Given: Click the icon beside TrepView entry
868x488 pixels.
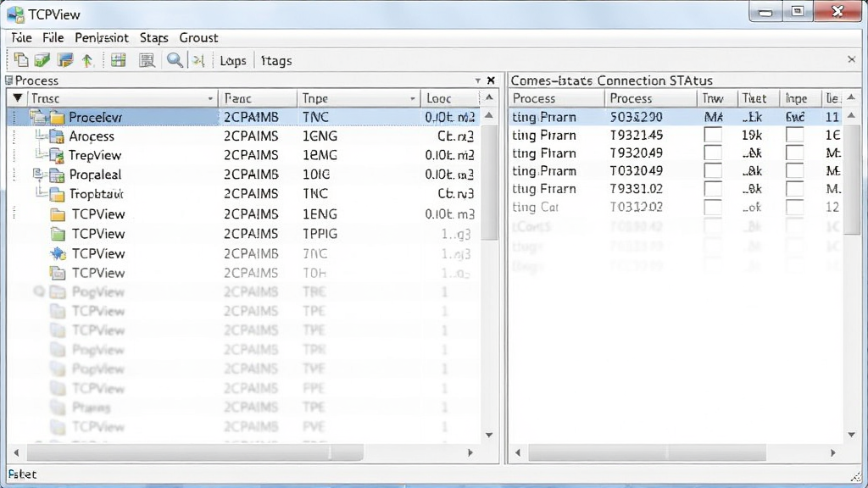Looking at the screenshot, I should tap(56, 156).
